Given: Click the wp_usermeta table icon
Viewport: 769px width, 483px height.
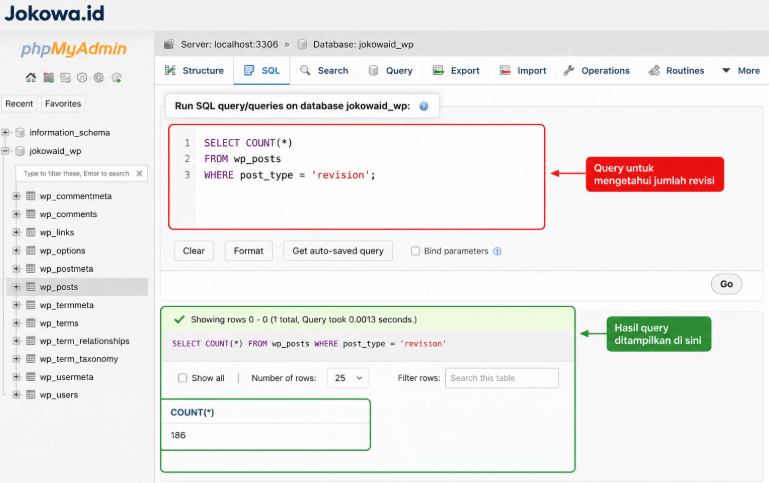Looking at the screenshot, I should coord(30,377).
